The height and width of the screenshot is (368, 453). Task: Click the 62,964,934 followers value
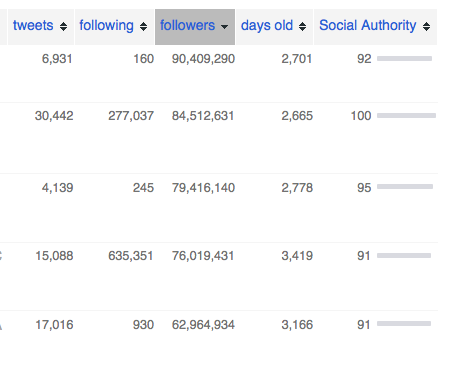[203, 325]
